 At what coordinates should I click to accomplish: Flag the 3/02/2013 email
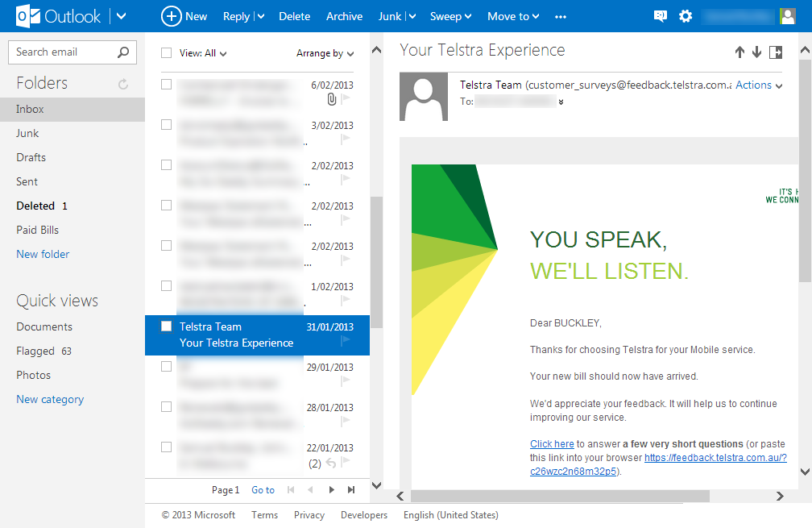tap(346, 139)
